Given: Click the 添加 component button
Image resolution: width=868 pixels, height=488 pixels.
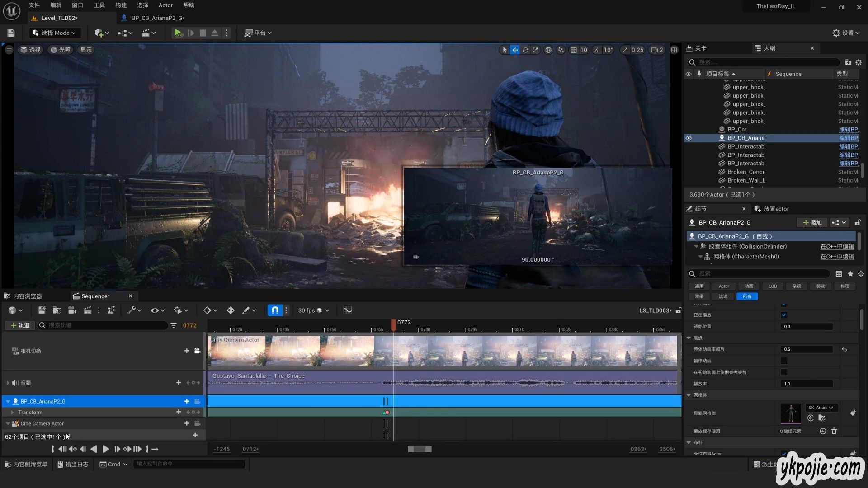Looking at the screenshot, I should tap(812, 223).
